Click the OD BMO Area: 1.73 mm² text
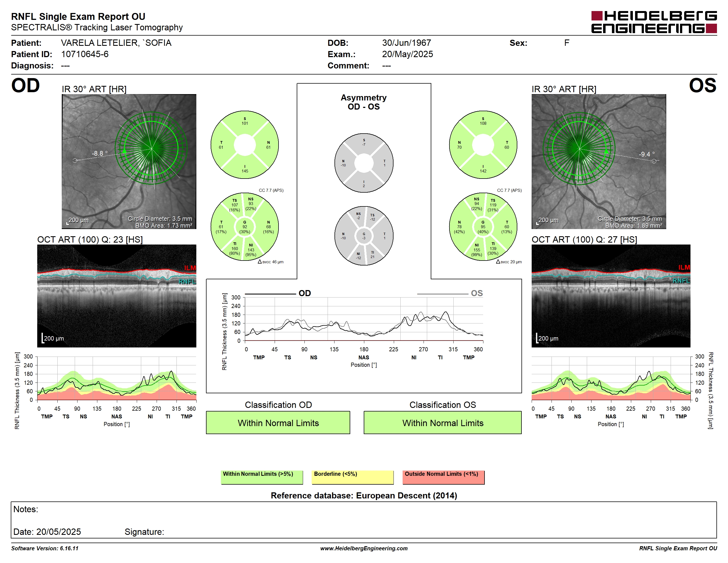 [x=164, y=225]
